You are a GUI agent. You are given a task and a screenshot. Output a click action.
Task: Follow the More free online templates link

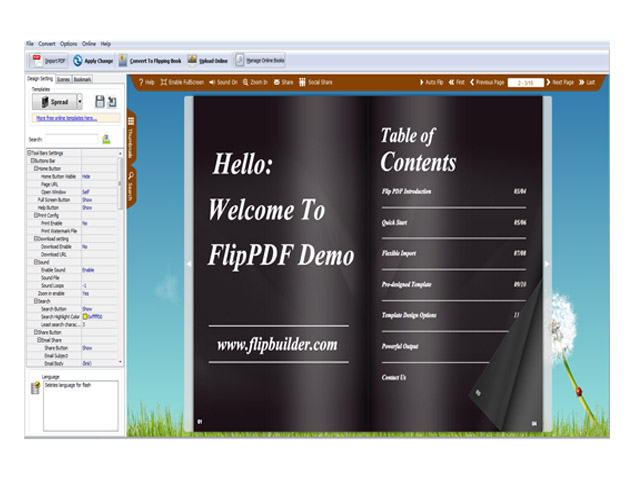(x=66, y=118)
